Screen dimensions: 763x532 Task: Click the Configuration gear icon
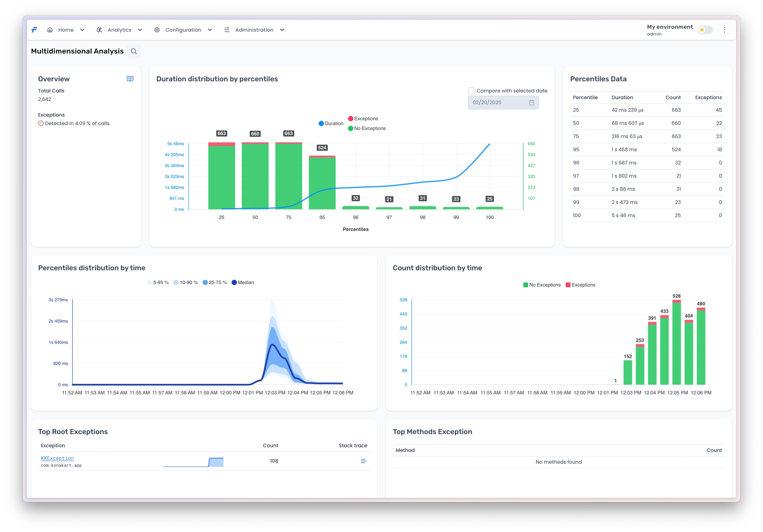tap(157, 30)
